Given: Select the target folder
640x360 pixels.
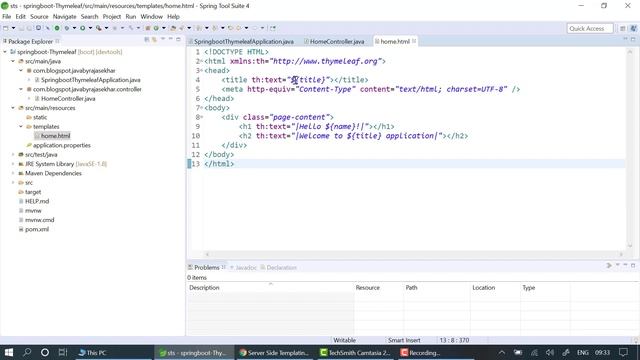Looking at the screenshot, I should coord(33,192).
